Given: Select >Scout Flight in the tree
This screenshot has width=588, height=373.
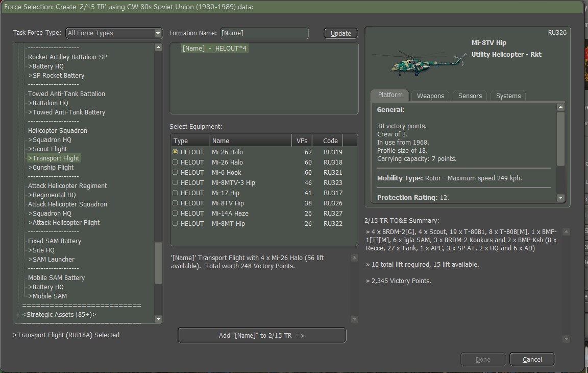Looking at the screenshot, I should pyautogui.click(x=47, y=149).
